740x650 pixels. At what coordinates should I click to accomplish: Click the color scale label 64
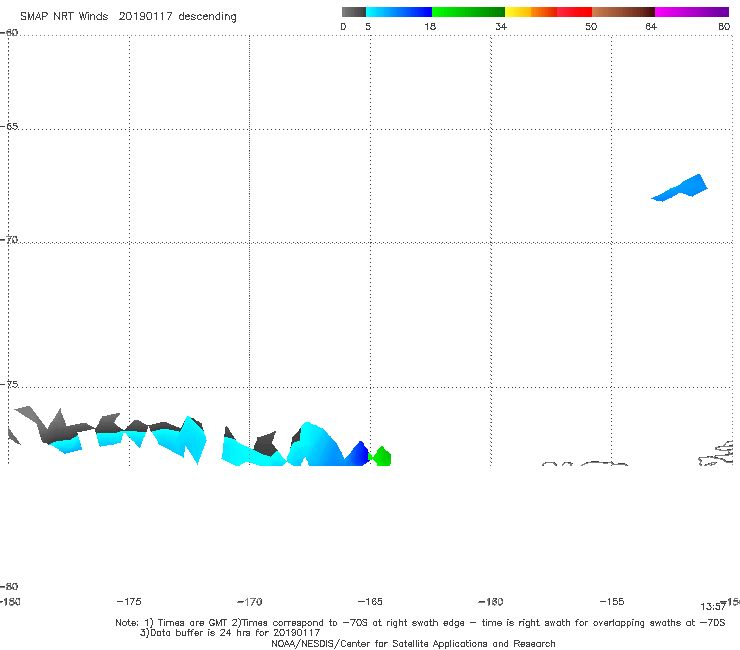pos(651,26)
